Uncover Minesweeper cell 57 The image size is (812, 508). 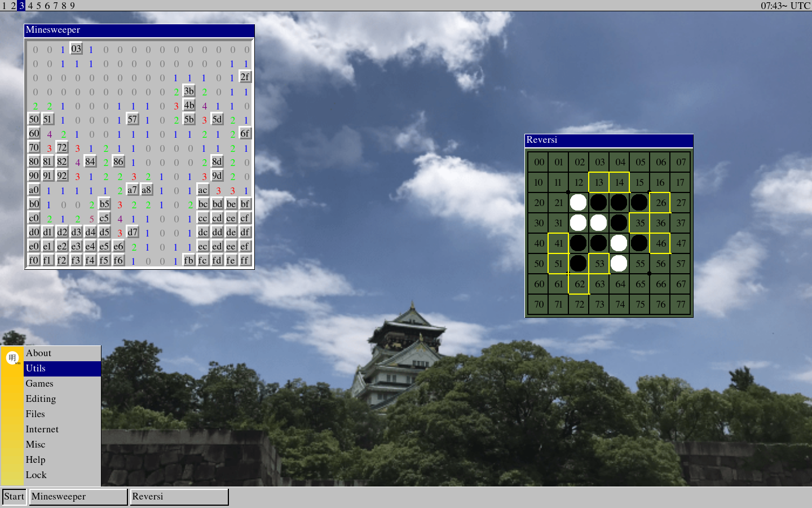[x=133, y=119]
